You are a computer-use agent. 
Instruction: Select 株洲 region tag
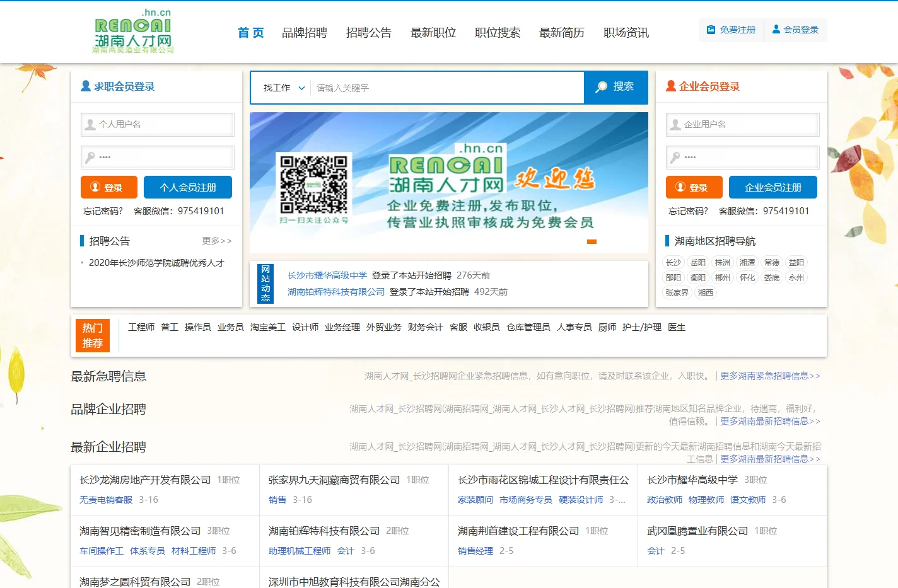click(x=723, y=262)
